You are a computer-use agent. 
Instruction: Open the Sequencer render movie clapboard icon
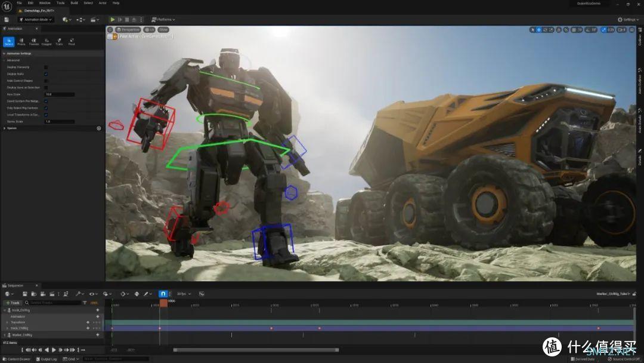point(52,294)
